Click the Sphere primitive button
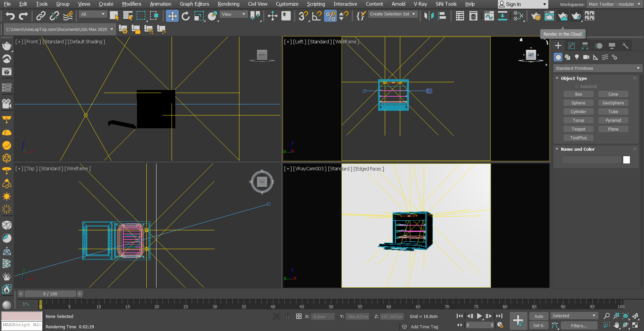Image resolution: width=644 pixels, height=331 pixels. (579, 103)
